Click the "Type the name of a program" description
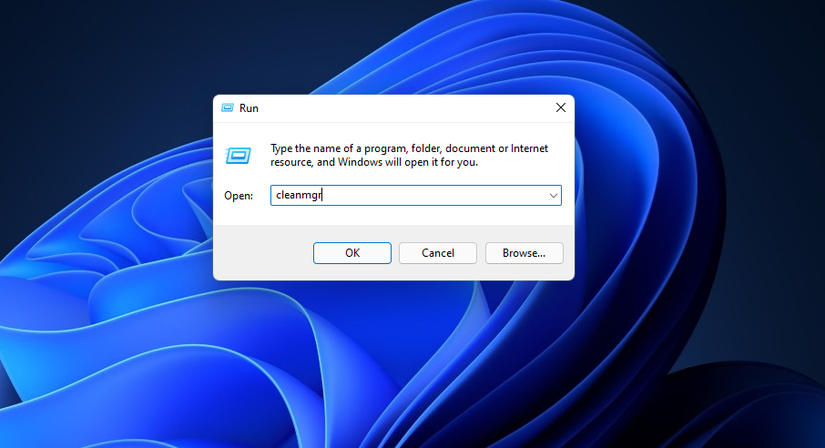 tap(409, 155)
